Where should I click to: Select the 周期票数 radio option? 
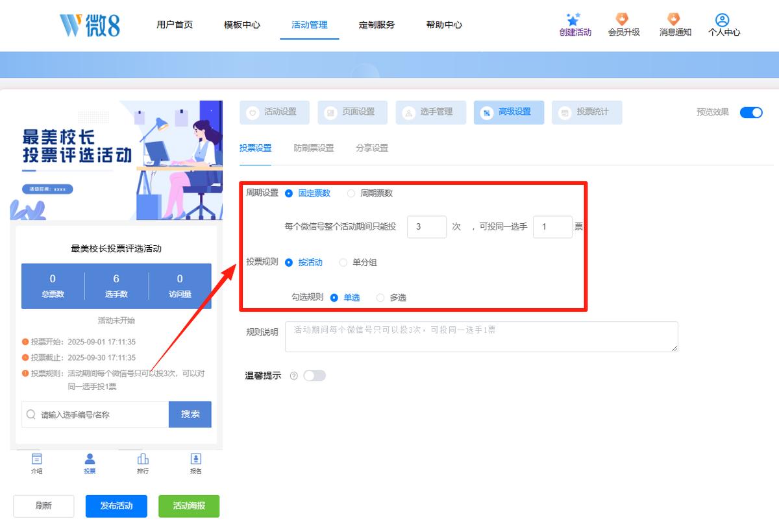351,193
